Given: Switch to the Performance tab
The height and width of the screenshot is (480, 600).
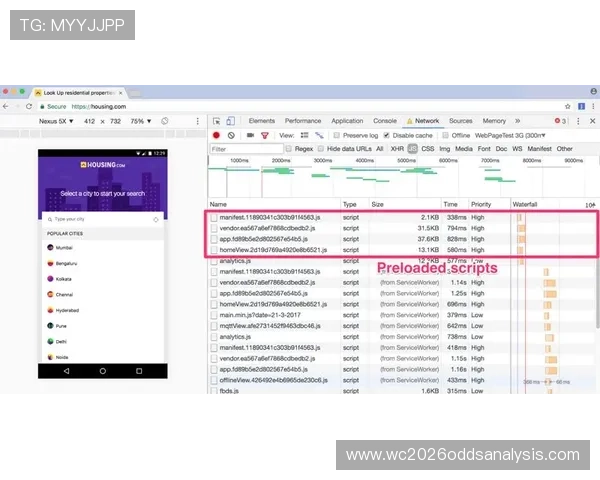Looking at the screenshot, I should tap(303, 121).
